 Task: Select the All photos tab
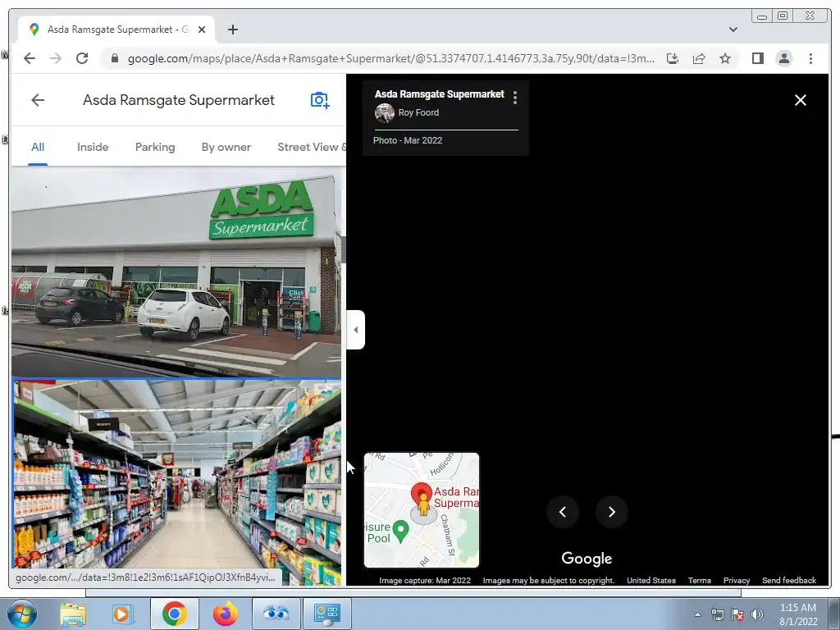pyautogui.click(x=38, y=148)
